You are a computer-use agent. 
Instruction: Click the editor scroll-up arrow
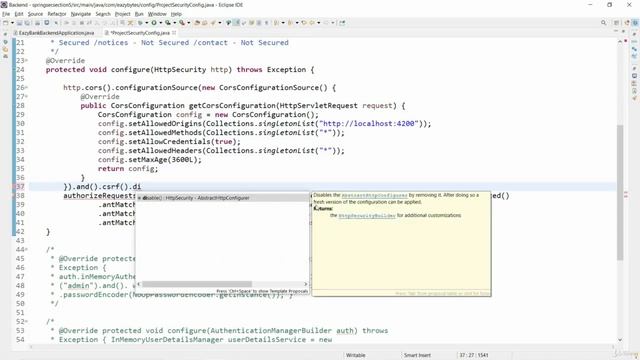[620, 42]
